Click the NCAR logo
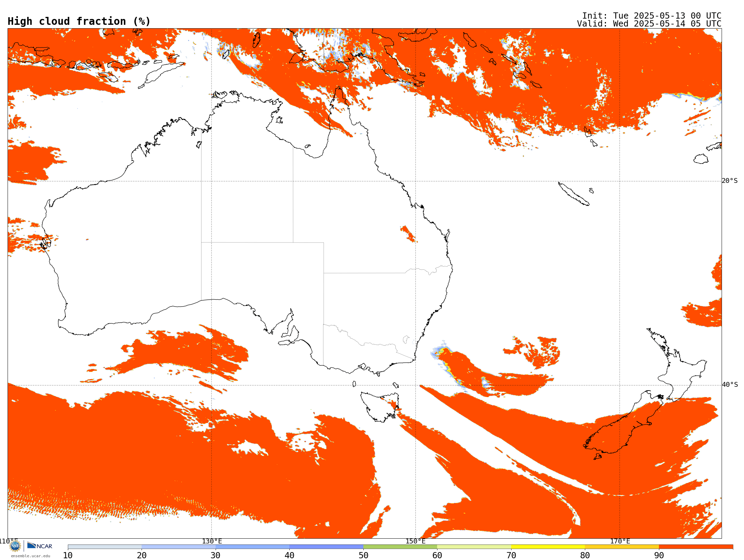The width and height of the screenshot is (744, 560). tap(40, 546)
